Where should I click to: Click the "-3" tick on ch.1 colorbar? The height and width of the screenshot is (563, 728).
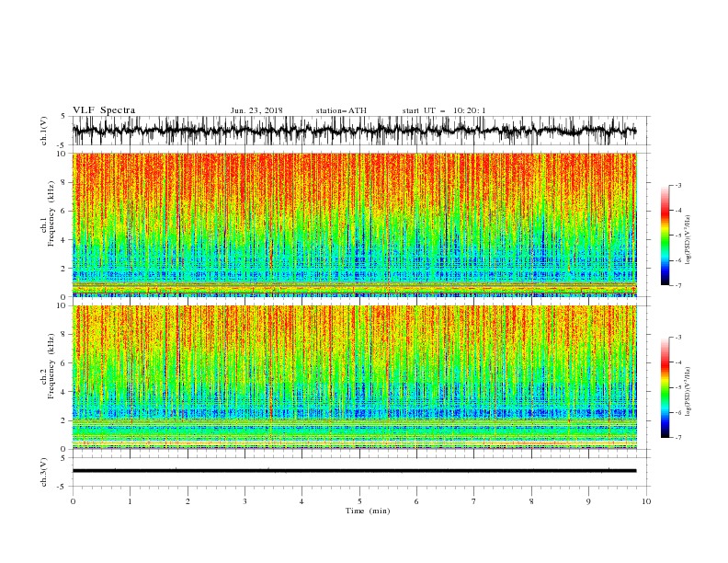pos(677,185)
